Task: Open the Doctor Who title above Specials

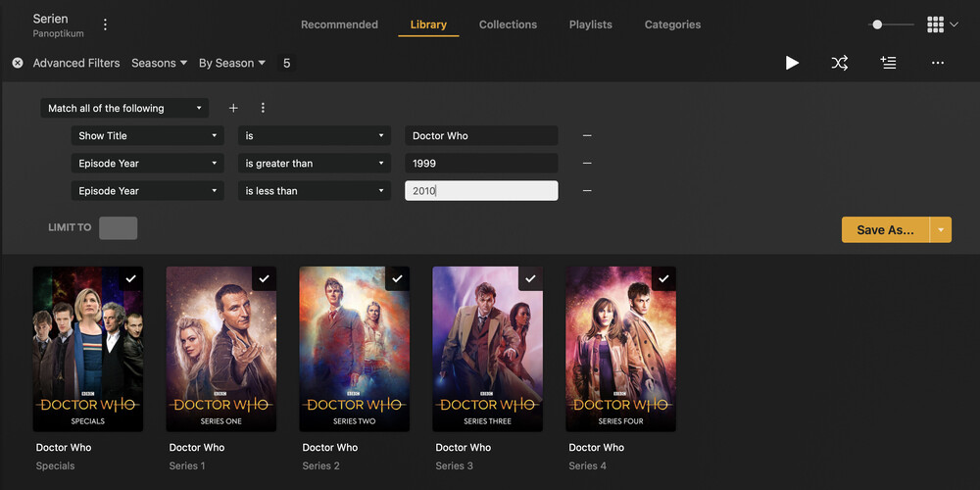Action: [x=64, y=448]
